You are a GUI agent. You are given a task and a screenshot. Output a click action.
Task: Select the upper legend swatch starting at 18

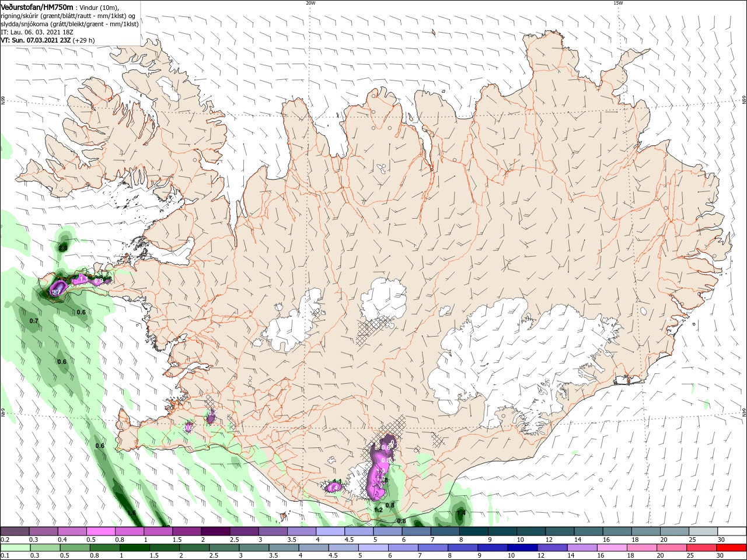645,531
